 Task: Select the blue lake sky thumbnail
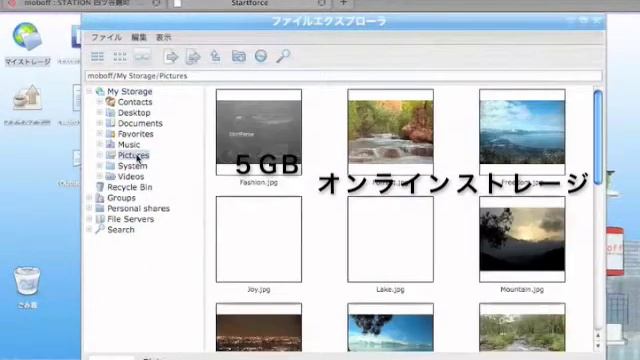point(522,132)
